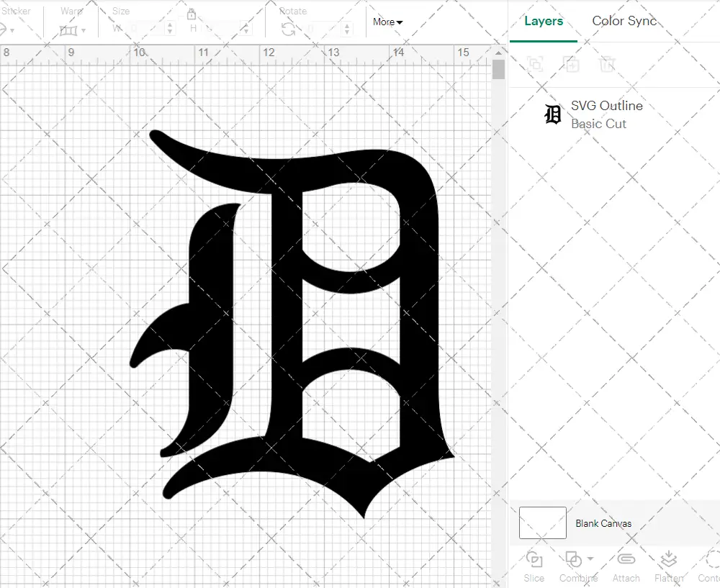This screenshot has width=720, height=588.
Task: Open the Warp tool
Action: point(70,30)
